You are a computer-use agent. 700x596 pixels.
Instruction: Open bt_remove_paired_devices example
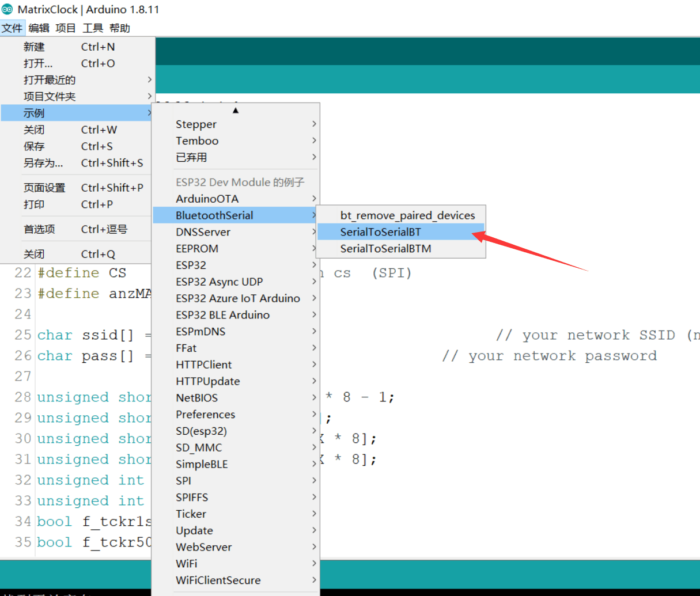point(401,215)
